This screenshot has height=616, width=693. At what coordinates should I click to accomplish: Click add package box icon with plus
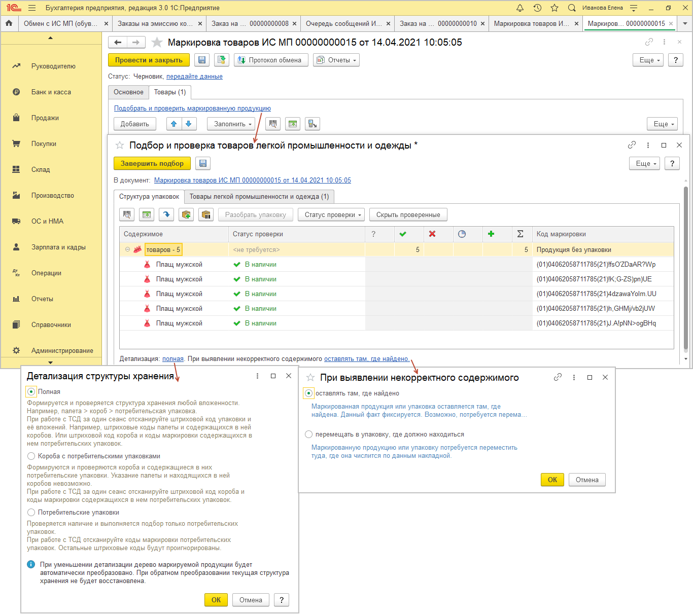pos(186,214)
